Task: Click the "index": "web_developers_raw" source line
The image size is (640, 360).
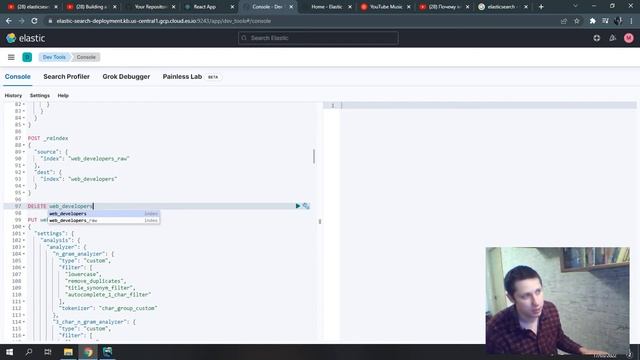Action: click(85, 159)
